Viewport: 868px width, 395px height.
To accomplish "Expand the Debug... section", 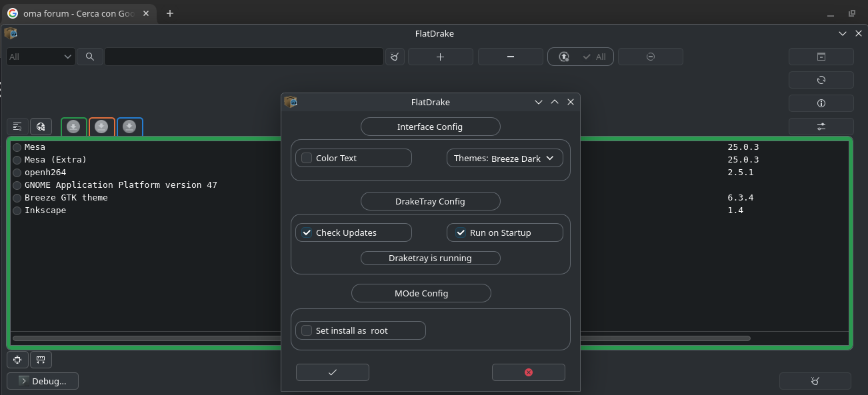I will coord(43,381).
